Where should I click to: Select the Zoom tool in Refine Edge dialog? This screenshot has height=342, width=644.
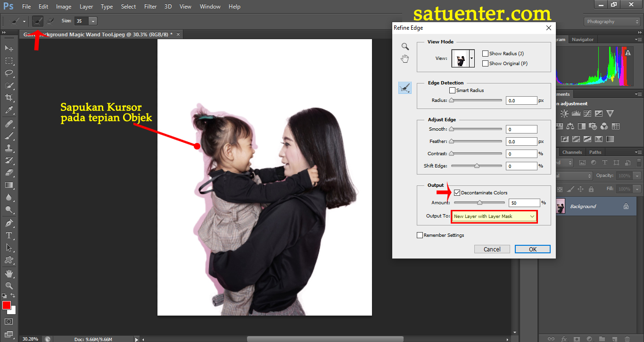[x=405, y=46]
